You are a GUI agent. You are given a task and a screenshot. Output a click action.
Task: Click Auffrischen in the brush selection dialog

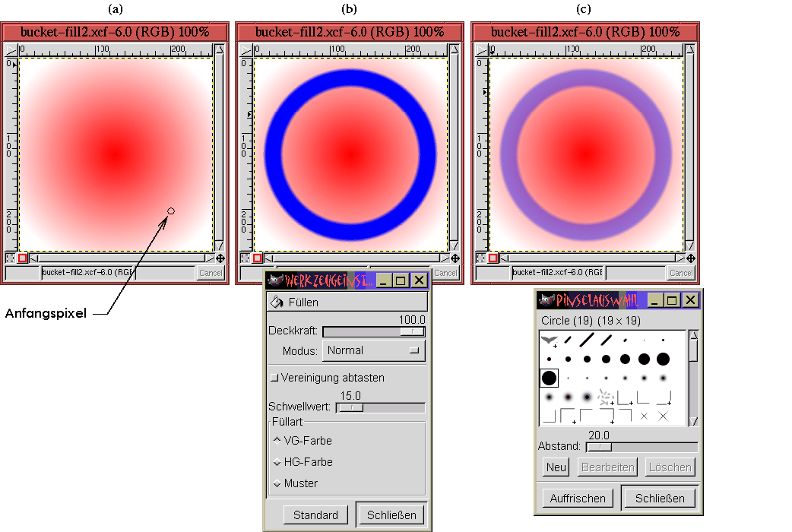(578, 499)
